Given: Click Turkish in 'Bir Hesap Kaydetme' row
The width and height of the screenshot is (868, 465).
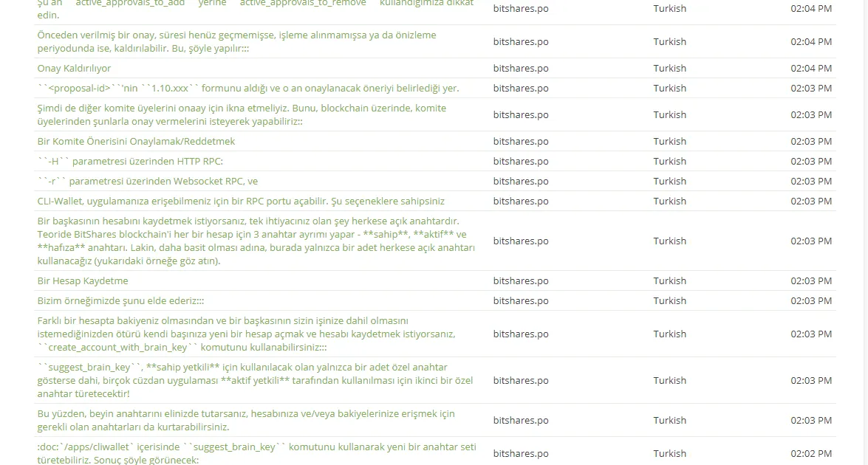Looking at the screenshot, I should coord(670,280).
